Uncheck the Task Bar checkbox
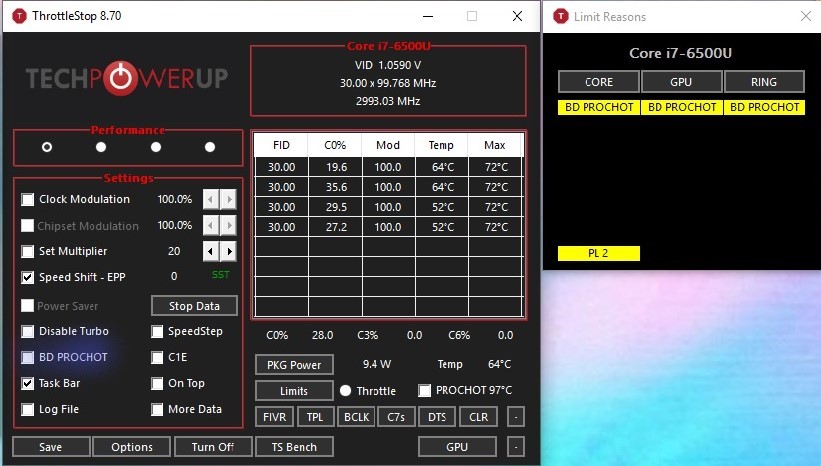This screenshot has height=466, width=821. 27,383
